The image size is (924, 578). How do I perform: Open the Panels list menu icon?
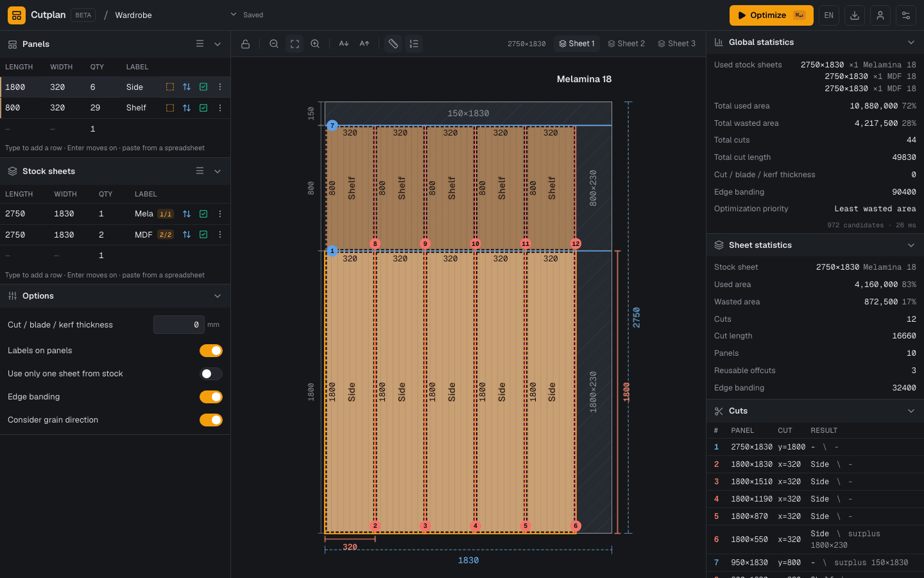(x=200, y=44)
